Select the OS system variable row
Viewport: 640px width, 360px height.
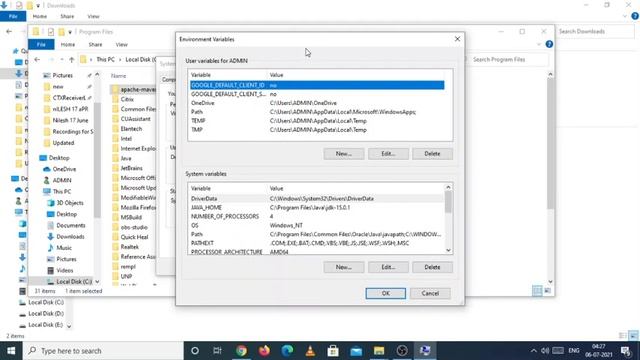point(317,225)
